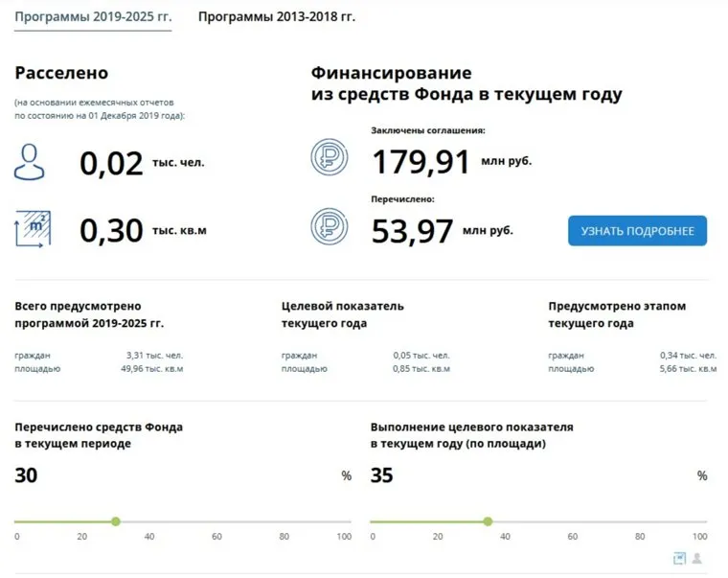The height and width of the screenshot is (578, 728).
Task: Click ruble icon beside transferred amount 53,97
Action: pos(329,226)
